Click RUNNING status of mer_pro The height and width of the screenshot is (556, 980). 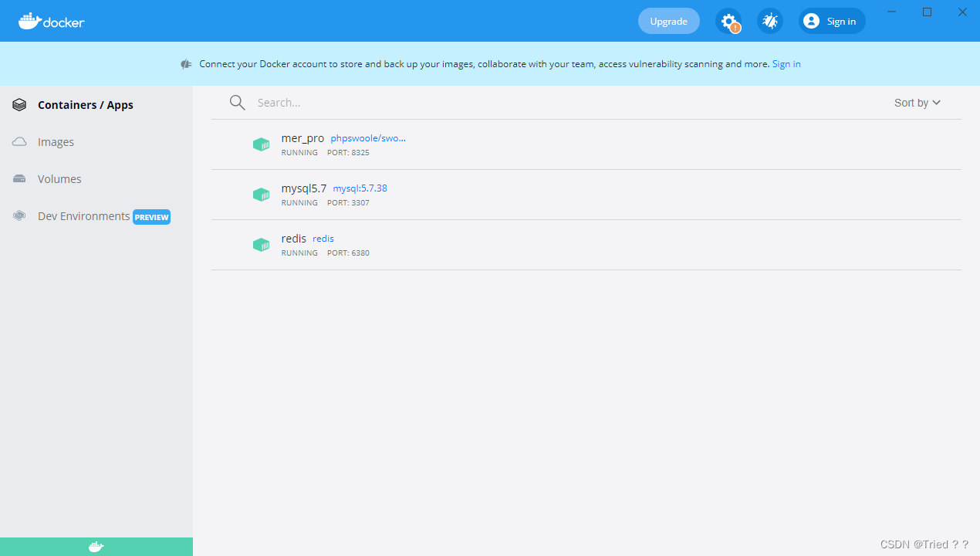pos(299,153)
